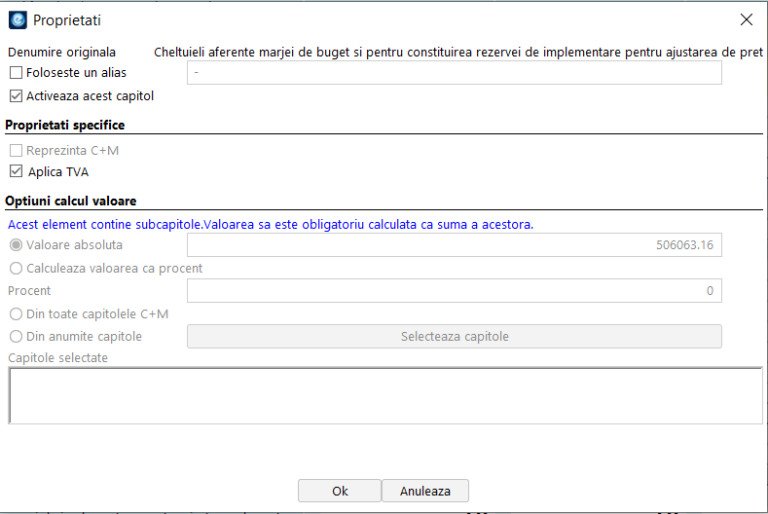Cancel changes using the Anuleaza button
Screen dimensions: 768x514
pos(425,491)
